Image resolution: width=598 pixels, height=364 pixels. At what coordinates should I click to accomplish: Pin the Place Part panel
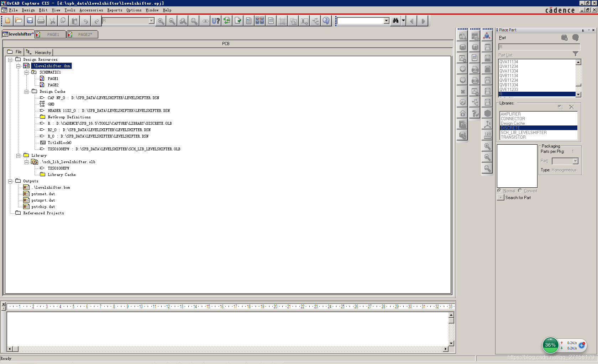pyautogui.click(x=583, y=30)
